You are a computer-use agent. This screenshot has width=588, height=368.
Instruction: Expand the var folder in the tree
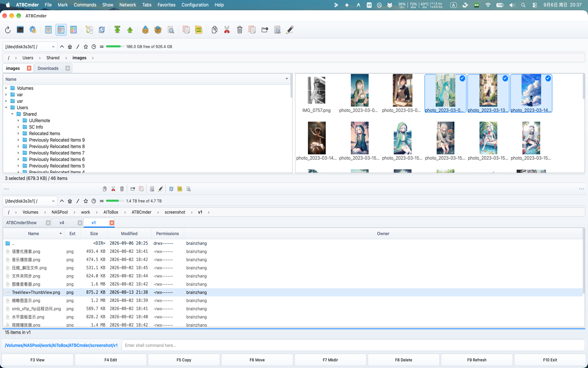[6, 95]
